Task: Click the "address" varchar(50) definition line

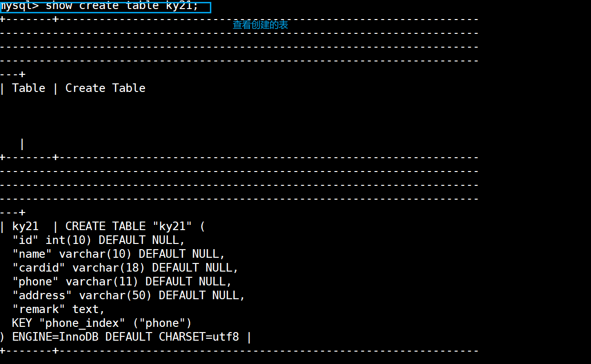Action: [129, 295]
